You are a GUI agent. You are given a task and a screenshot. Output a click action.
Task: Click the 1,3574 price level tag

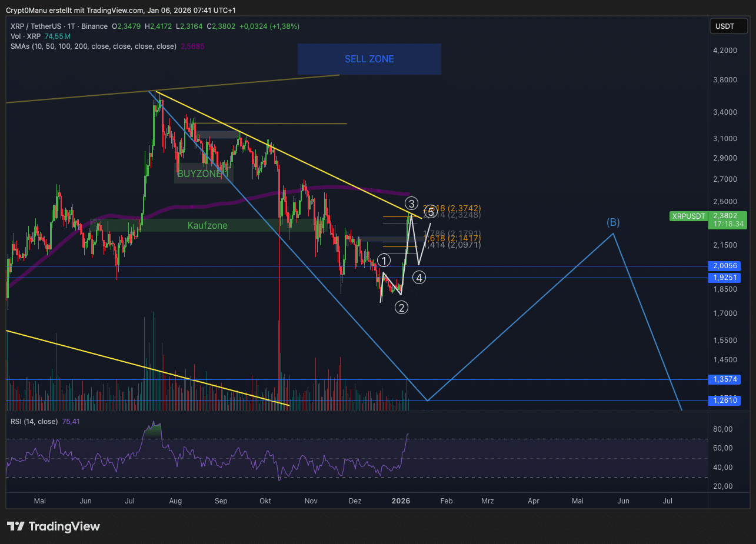pyautogui.click(x=725, y=379)
